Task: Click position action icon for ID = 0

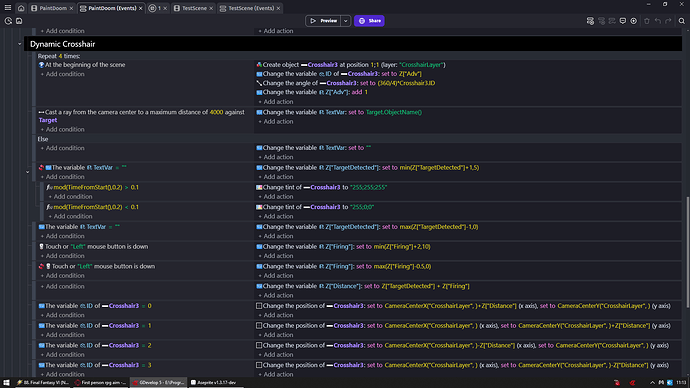Action: 259,306
